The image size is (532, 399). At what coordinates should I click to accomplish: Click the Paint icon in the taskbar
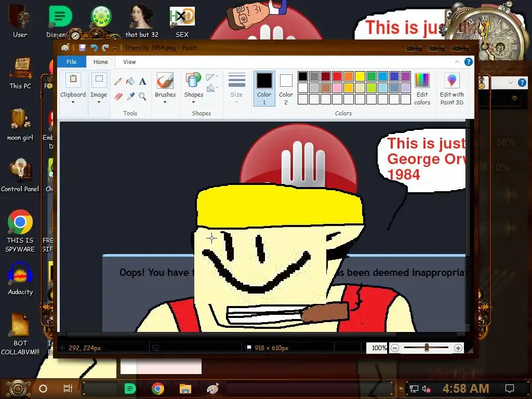point(212,389)
